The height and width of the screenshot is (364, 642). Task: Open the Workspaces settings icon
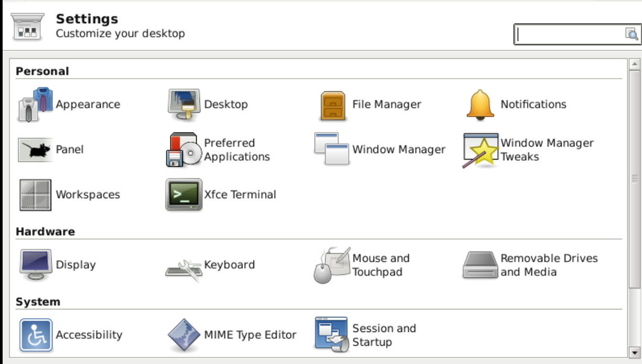36,195
